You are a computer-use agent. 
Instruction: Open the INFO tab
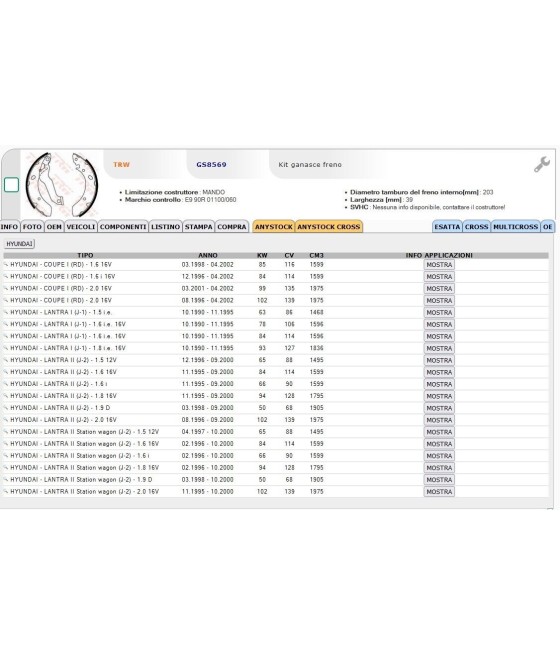(10, 227)
